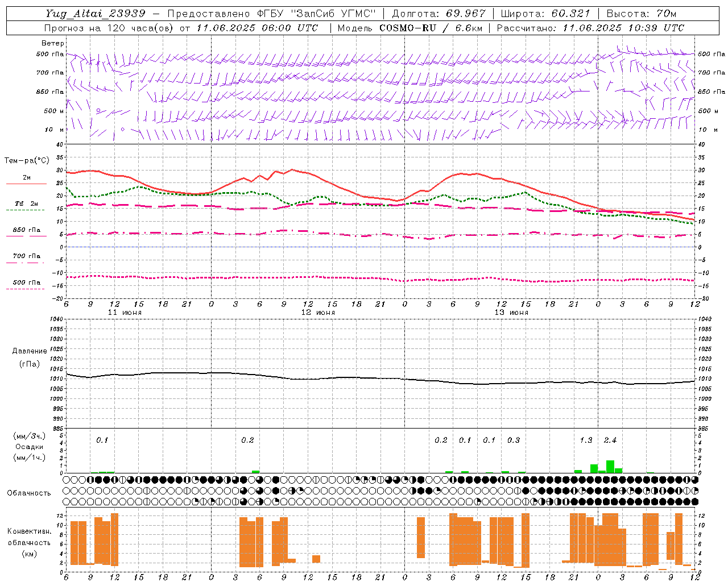The image size is (728, 582).
Task: Click the Конвективн. облачность label
Action: 30,537
